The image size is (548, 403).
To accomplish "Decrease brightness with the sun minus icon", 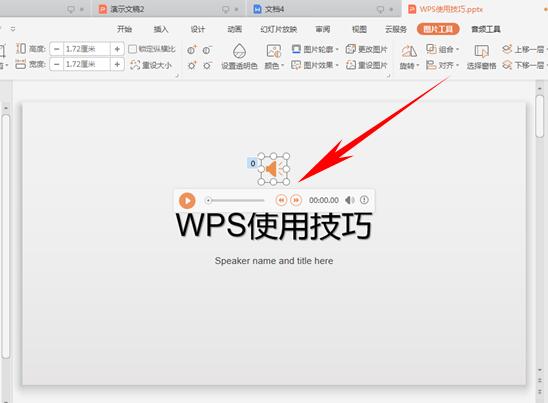I will [207, 65].
